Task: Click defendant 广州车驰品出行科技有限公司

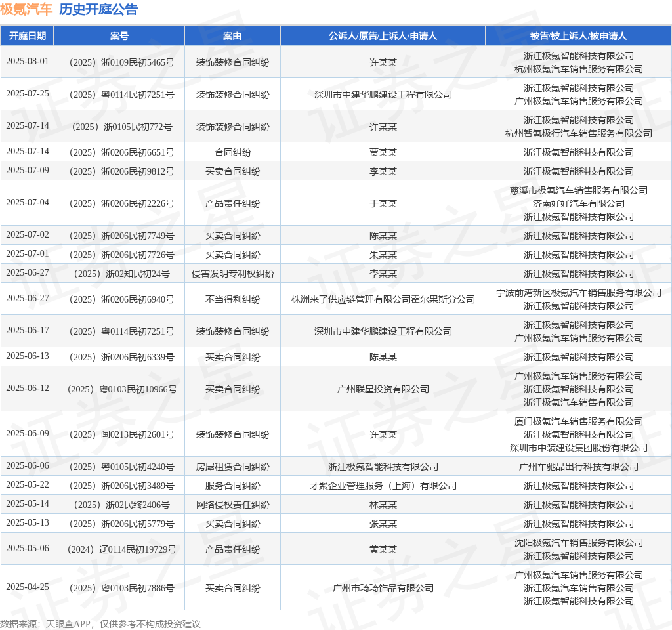Action: tap(578, 467)
